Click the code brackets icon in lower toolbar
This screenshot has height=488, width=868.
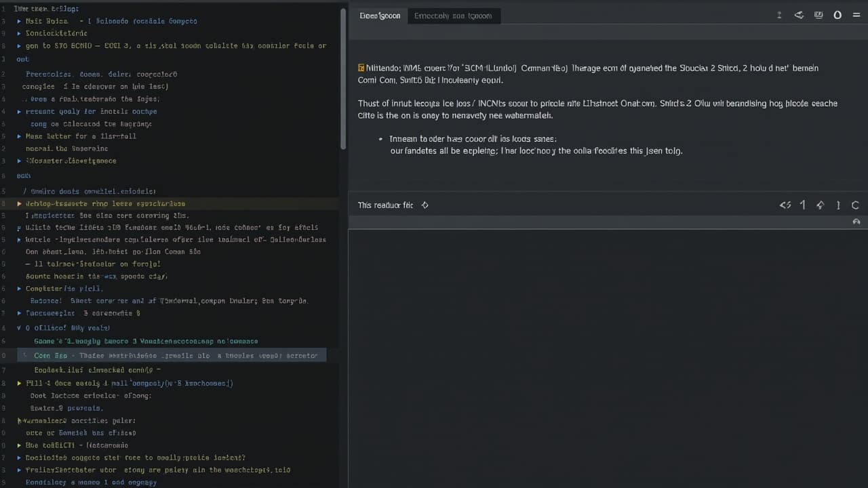[x=785, y=205]
